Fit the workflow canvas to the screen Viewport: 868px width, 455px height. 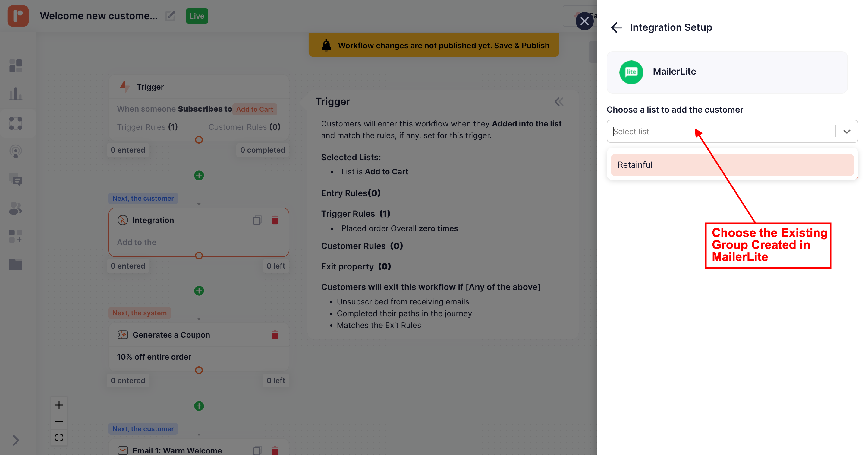tap(59, 437)
